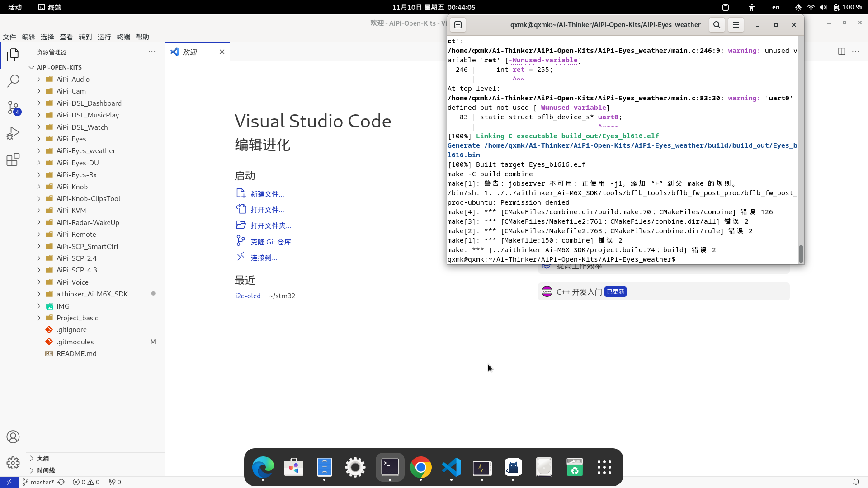Open the Manage gear in activity bar
The width and height of the screenshot is (868, 488).
[13, 463]
